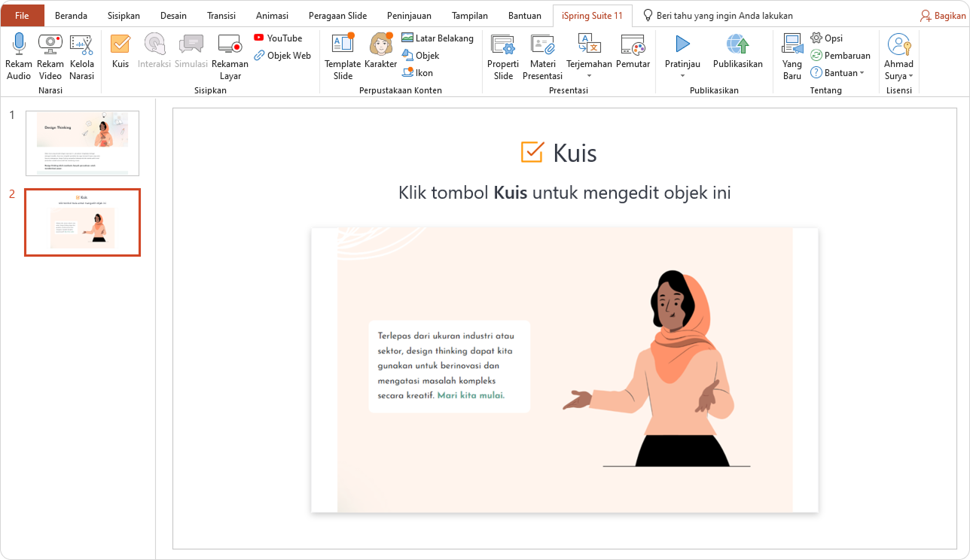Open the File menu tab
Image resolution: width=970 pixels, height=560 pixels.
[23, 16]
